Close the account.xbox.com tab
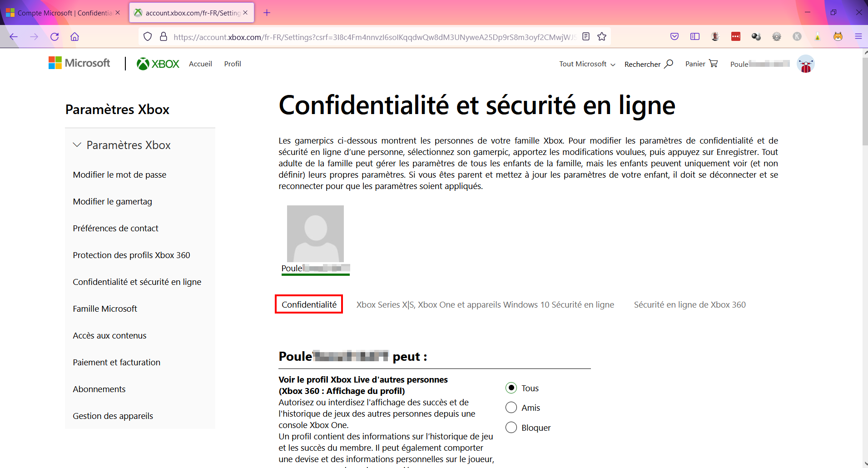Screen dimensions: 868x468 [x=245, y=13]
